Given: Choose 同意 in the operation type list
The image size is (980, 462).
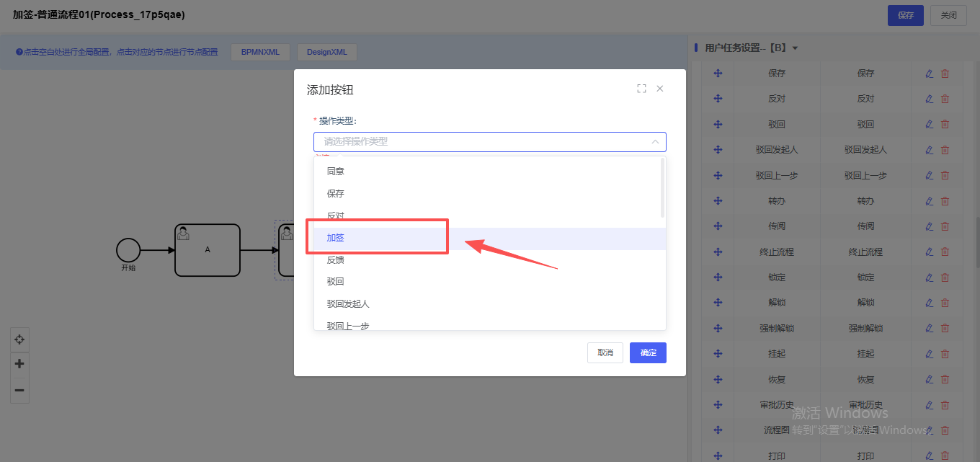Looking at the screenshot, I should (x=336, y=172).
